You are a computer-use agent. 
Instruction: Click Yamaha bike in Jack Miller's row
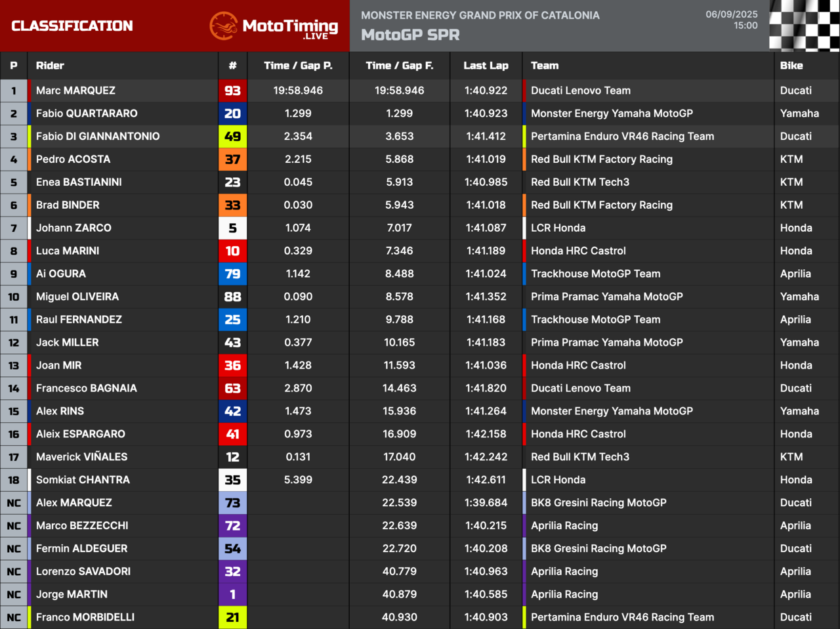point(799,343)
